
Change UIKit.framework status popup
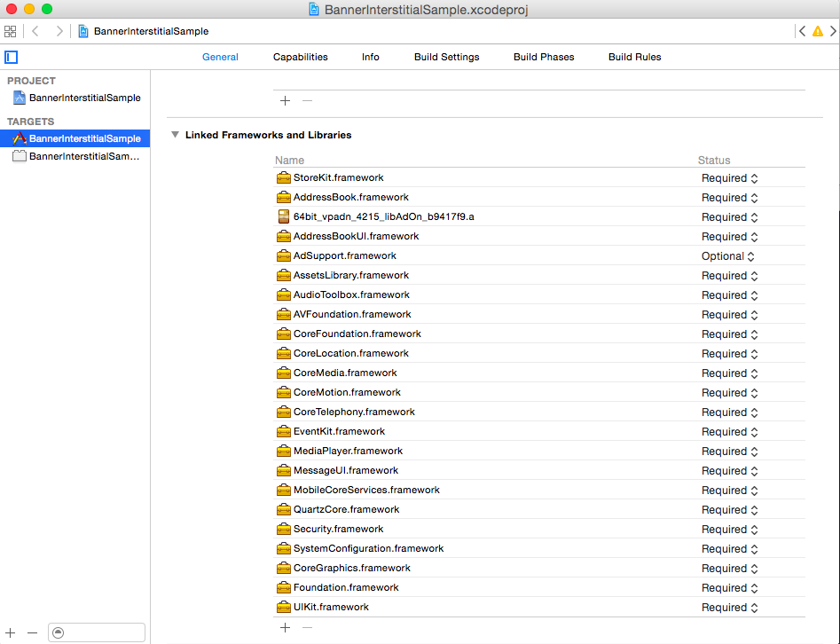tap(730, 608)
